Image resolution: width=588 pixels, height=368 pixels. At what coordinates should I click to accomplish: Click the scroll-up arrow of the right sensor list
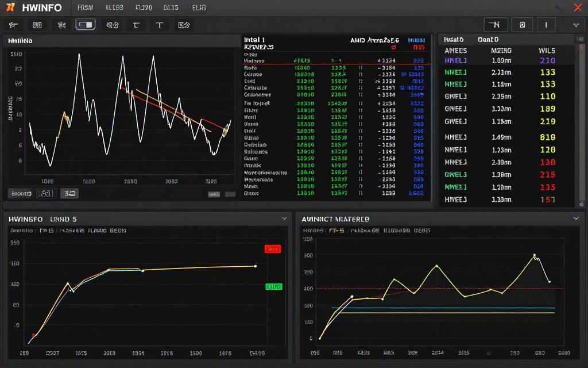581,39
